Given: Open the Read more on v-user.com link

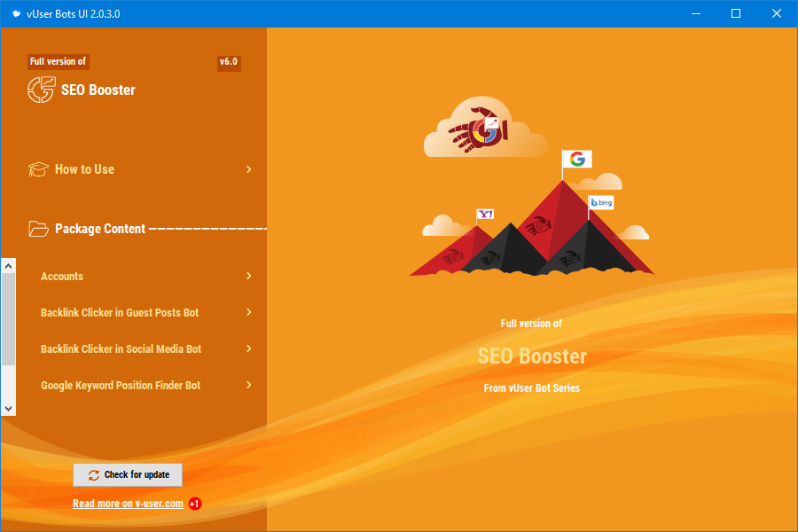Looking at the screenshot, I should (x=128, y=504).
